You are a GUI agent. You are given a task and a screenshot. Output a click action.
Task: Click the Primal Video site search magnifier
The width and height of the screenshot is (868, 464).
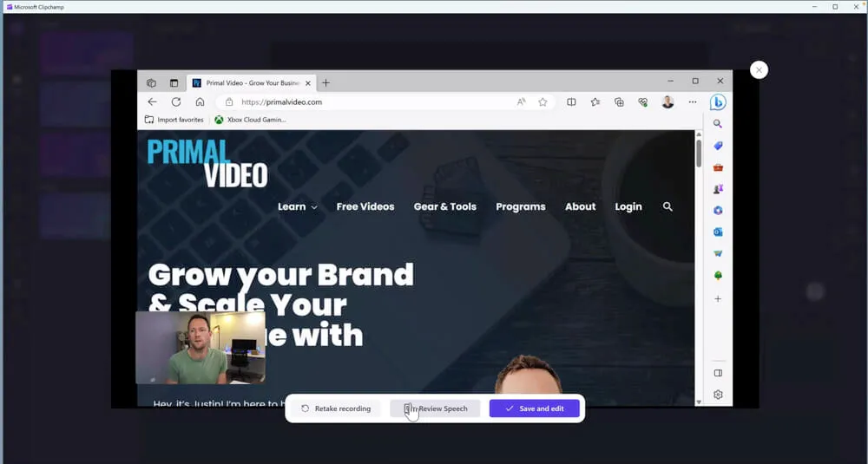click(667, 206)
